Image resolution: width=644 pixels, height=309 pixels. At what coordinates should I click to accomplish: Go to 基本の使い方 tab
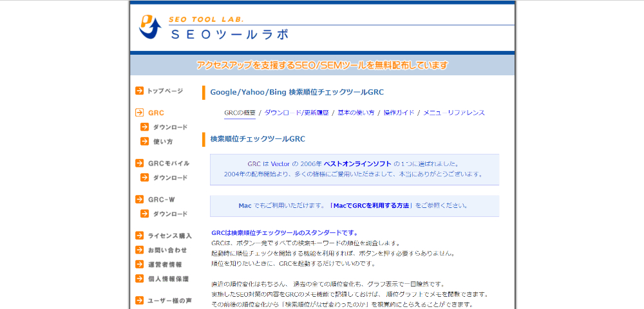pos(356,113)
